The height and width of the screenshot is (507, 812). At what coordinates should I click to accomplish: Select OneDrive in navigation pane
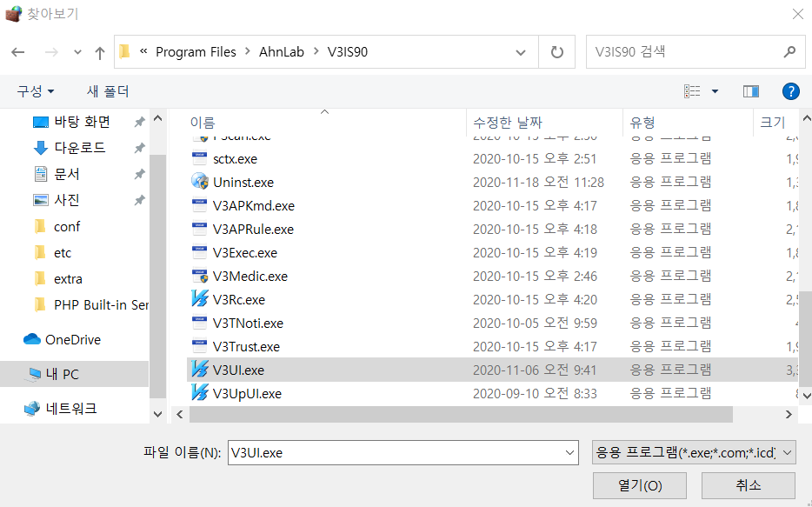tap(72, 340)
